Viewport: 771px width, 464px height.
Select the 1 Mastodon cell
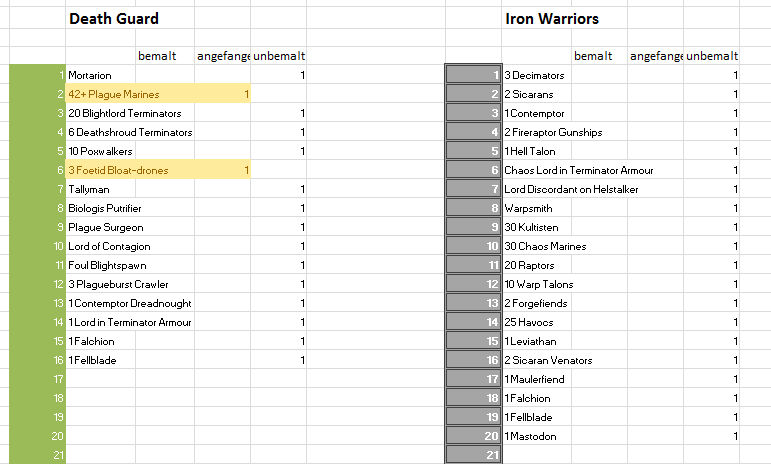point(535,436)
